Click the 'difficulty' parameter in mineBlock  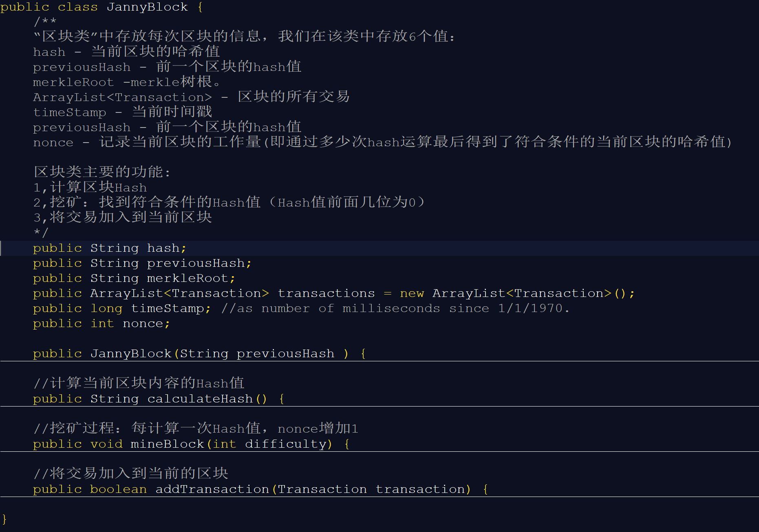point(286,444)
